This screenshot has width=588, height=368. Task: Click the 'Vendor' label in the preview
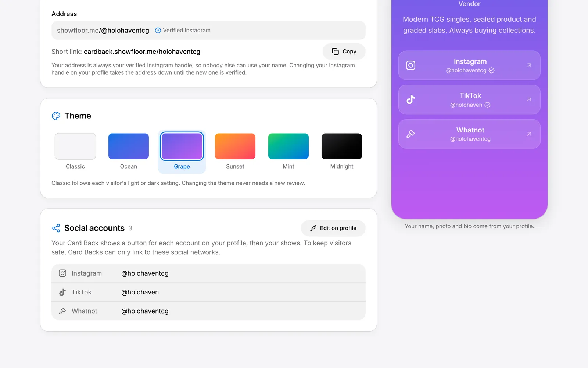469,4
